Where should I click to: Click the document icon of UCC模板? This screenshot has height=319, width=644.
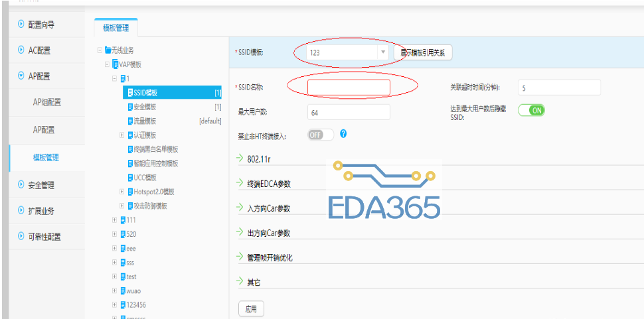[130, 178]
